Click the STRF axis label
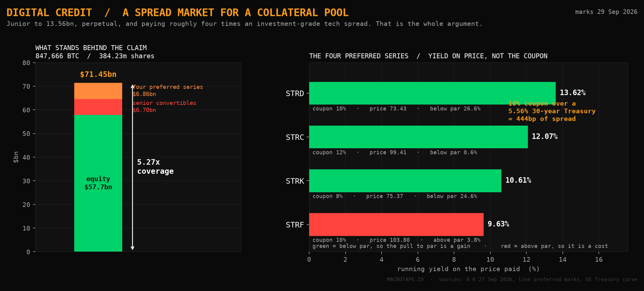 click(295, 225)
